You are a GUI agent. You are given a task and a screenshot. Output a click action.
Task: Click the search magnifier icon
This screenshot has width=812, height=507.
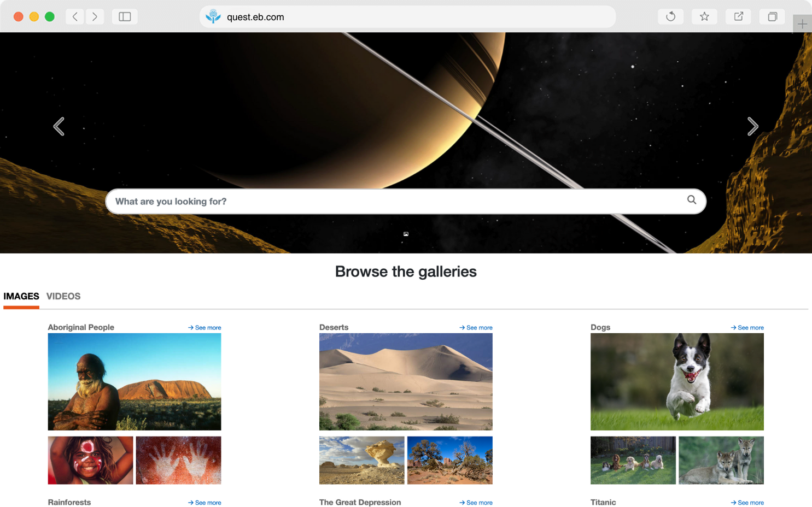pos(692,200)
